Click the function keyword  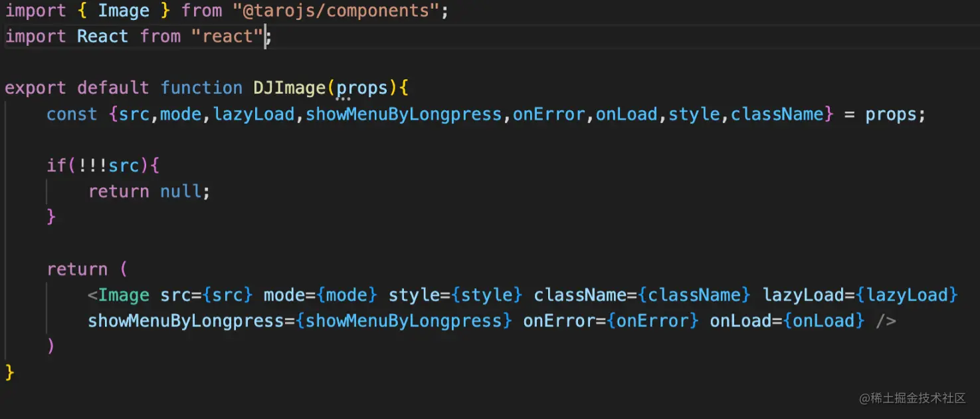pyautogui.click(x=202, y=88)
